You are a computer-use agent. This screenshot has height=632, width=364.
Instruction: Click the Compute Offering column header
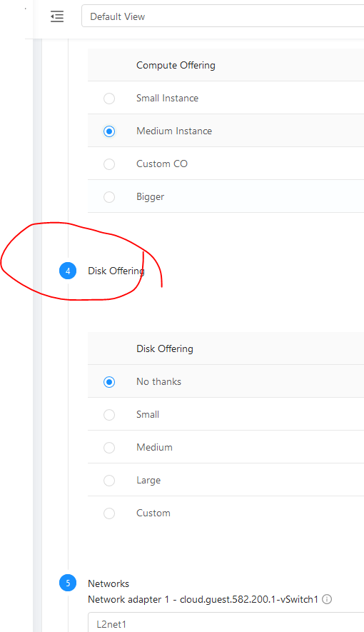[x=176, y=65]
